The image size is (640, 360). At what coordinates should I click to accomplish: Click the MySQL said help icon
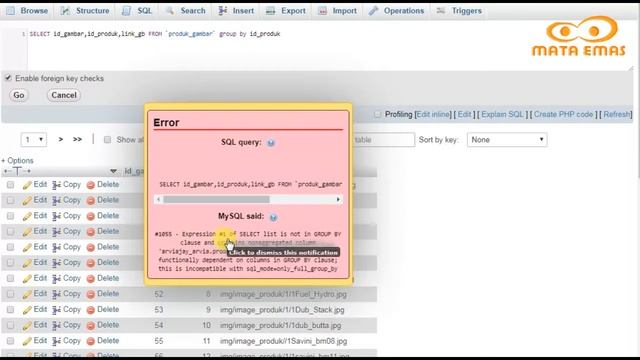273,217
